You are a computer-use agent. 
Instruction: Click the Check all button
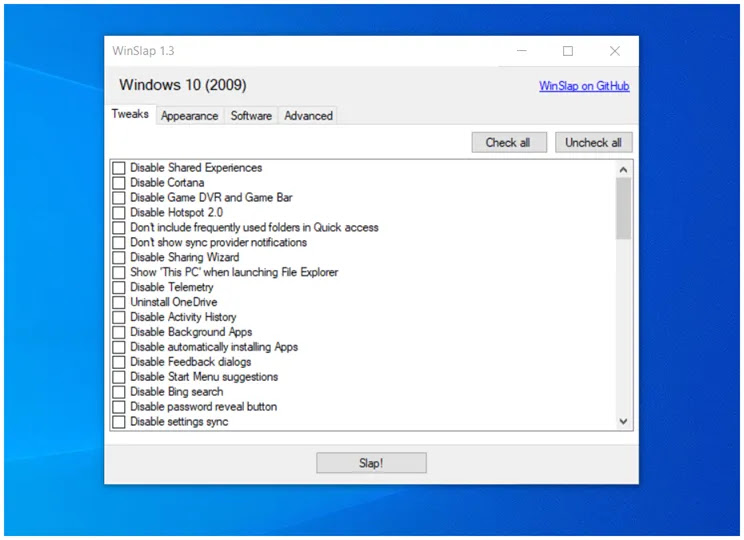(x=509, y=142)
